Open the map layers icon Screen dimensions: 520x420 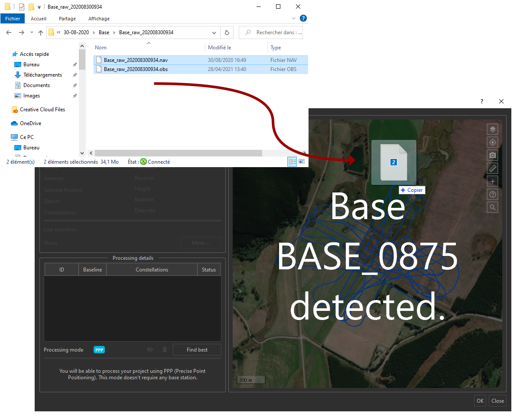point(492,129)
